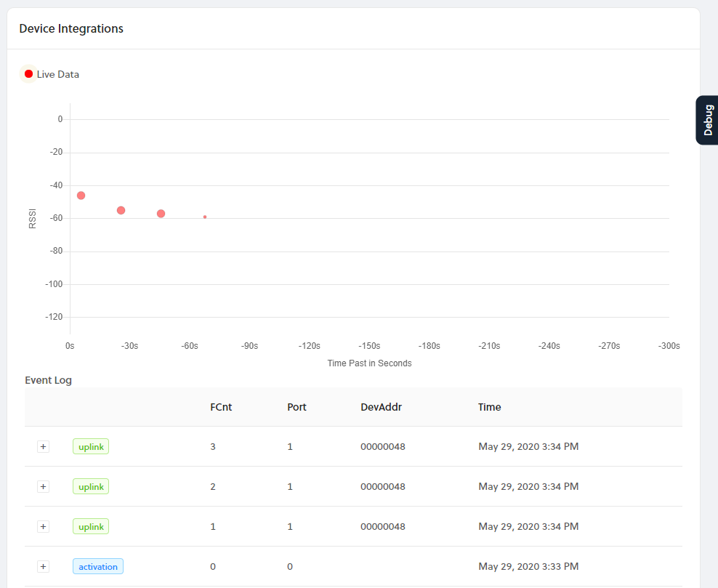Click the Time column header
Image resolution: width=718 pixels, height=588 pixels.
(x=489, y=407)
